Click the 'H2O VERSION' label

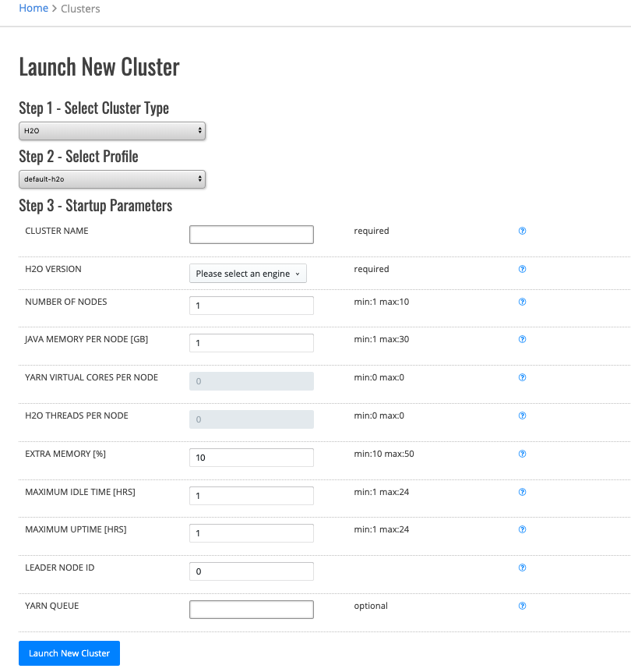pyautogui.click(x=53, y=269)
